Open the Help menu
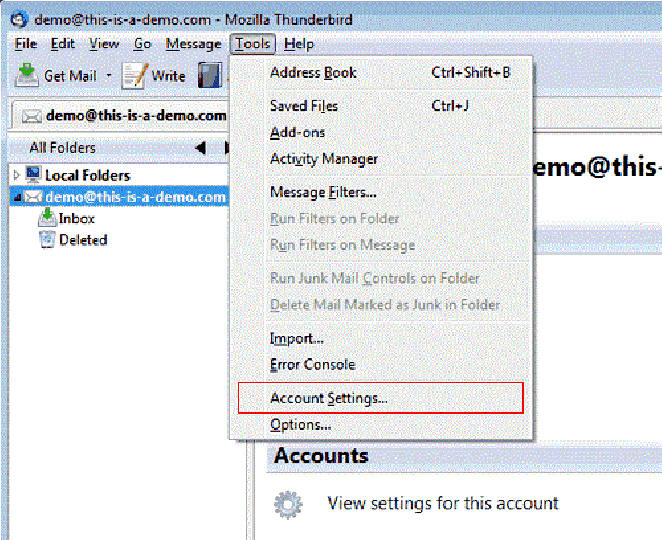The image size is (662, 540). coord(299,44)
